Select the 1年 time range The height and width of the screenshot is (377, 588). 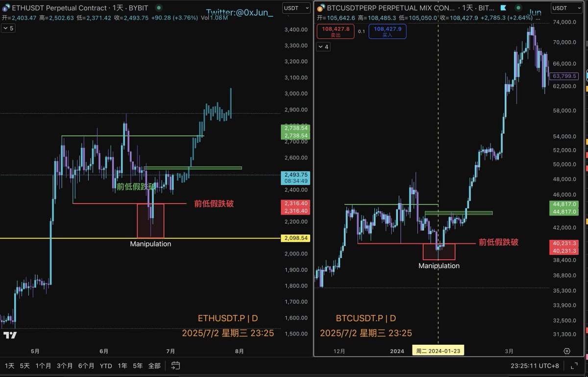pyautogui.click(x=122, y=365)
